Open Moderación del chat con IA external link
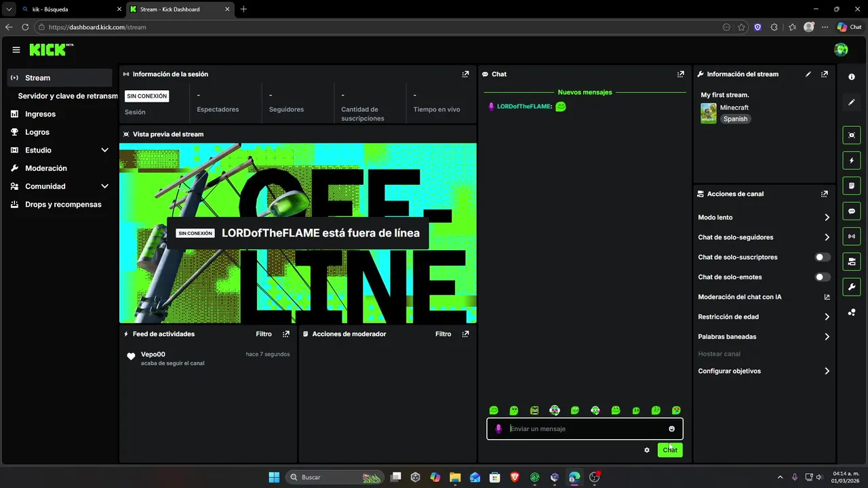868x488 pixels. click(x=827, y=297)
